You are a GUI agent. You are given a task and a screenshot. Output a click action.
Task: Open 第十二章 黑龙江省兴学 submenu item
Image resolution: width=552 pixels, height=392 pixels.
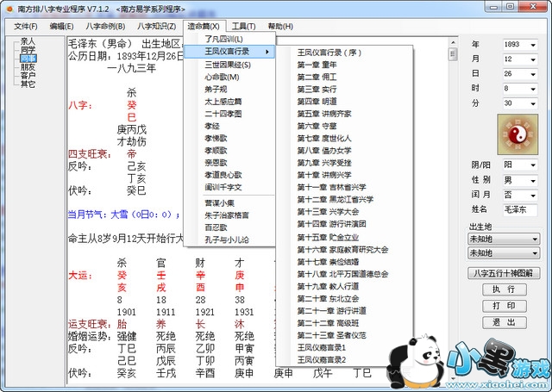click(344, 200)
